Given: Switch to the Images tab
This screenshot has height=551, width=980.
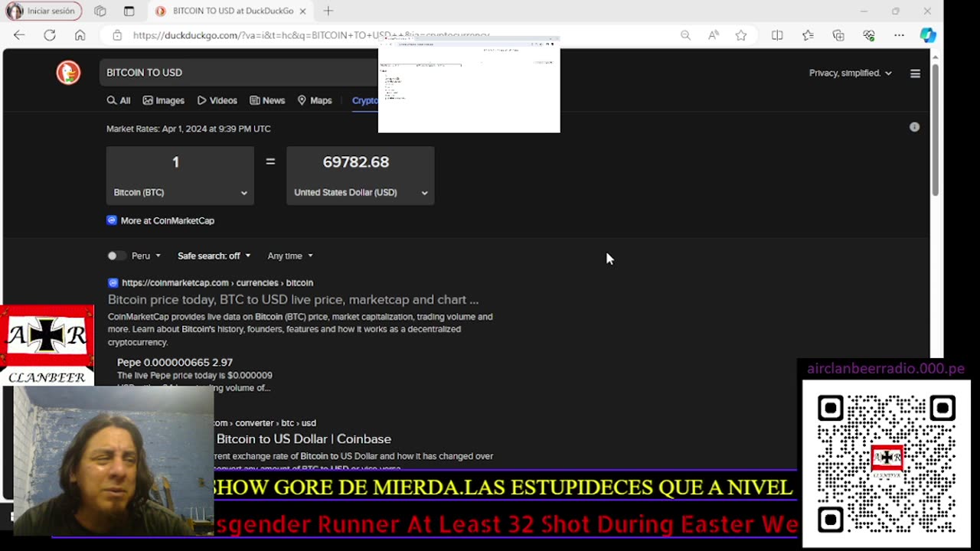Looking at the screenshot, I should (x=163, y=100).
